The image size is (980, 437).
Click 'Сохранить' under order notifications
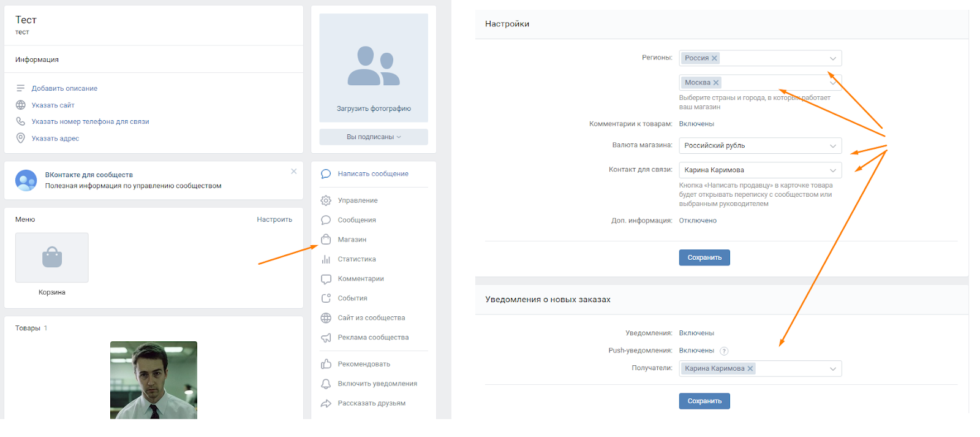(x=704, y=401)
